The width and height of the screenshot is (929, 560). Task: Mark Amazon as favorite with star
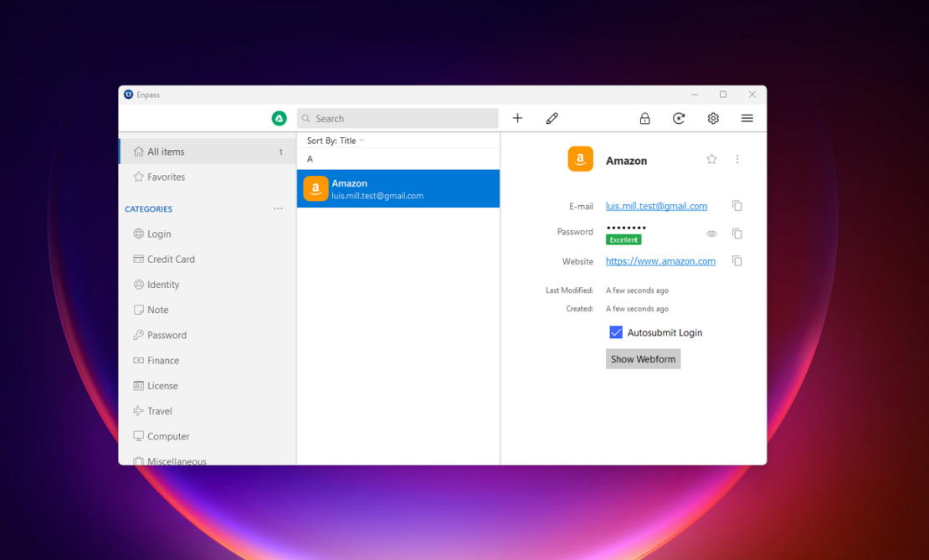pyautogui.click(x=711, y=159)
